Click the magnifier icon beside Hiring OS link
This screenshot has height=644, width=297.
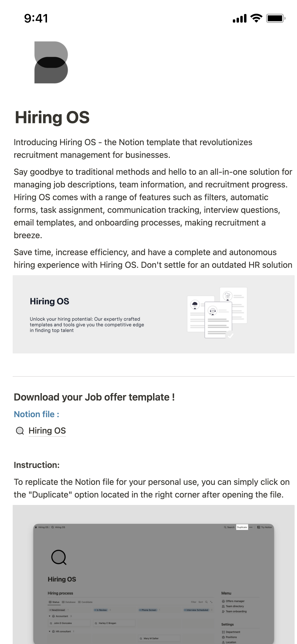pyautogui.click(x=20, y=431)
